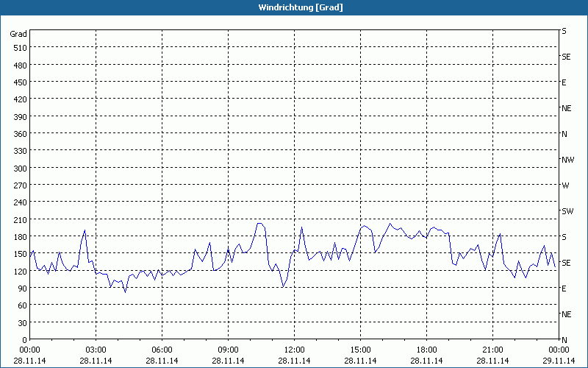The width and height of the screenshot is (588, 368).
Task: Click the 450 y-axis label
Action: [x=21, y=82]
